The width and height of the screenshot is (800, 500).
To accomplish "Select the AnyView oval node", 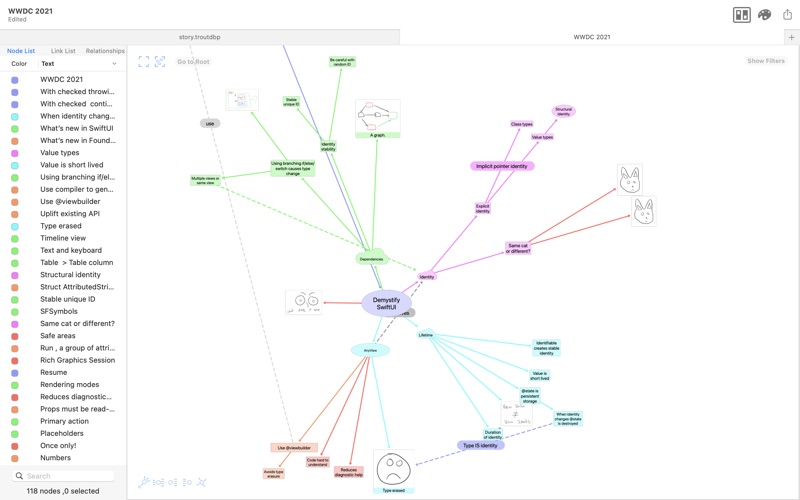I will (x=370, y=351).
